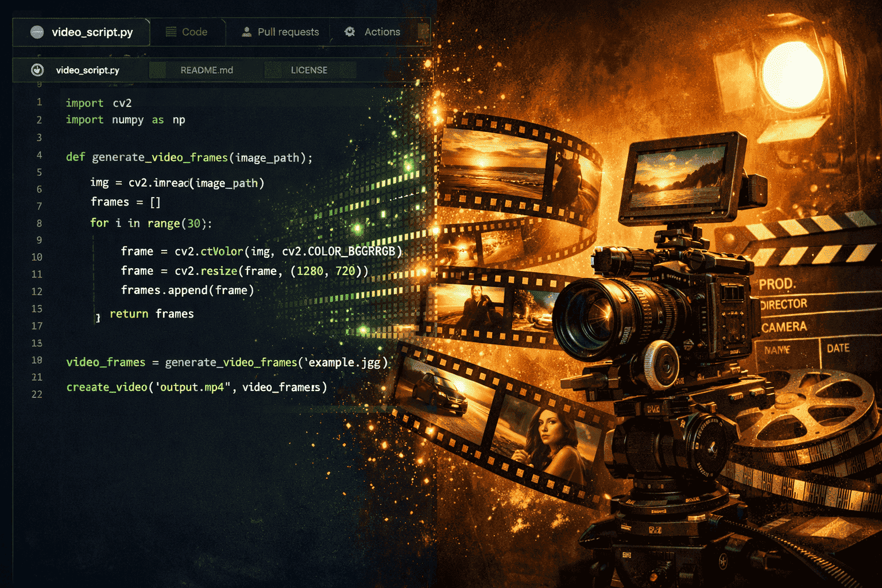The height and width of the screenshot is (588, 882).
Task: Click the Code tab's list icon
Action: [171, 32]
